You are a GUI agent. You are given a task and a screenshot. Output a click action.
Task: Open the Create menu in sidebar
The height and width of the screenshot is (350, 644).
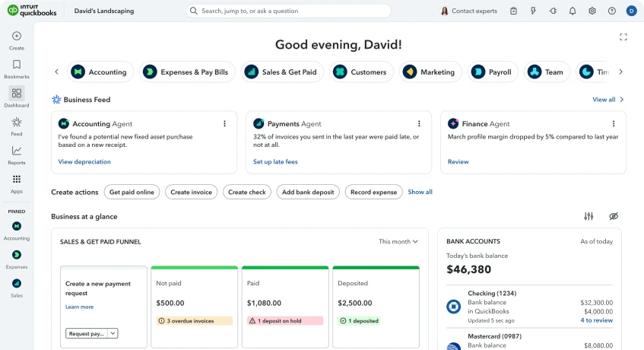pyautogui.click(x=17, y=40)
